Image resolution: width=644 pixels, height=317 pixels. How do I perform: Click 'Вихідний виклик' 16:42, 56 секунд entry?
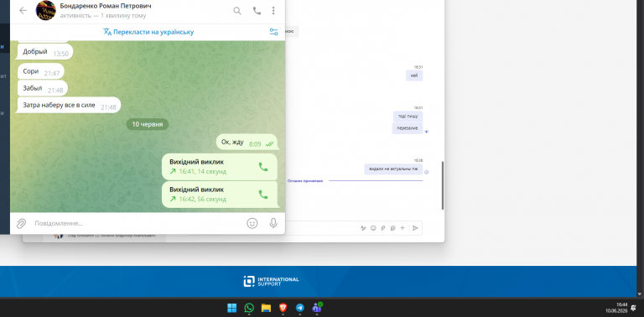coord(220,195)
